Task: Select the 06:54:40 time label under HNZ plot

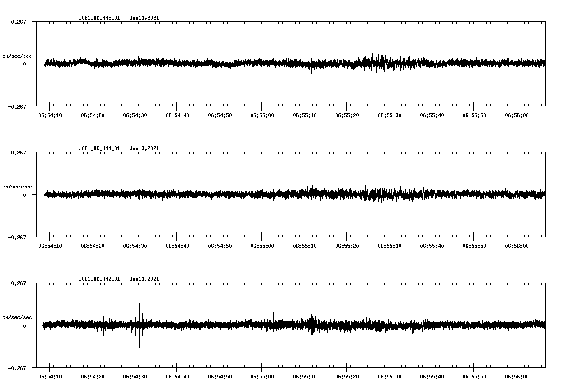Action: pos(177,376)
